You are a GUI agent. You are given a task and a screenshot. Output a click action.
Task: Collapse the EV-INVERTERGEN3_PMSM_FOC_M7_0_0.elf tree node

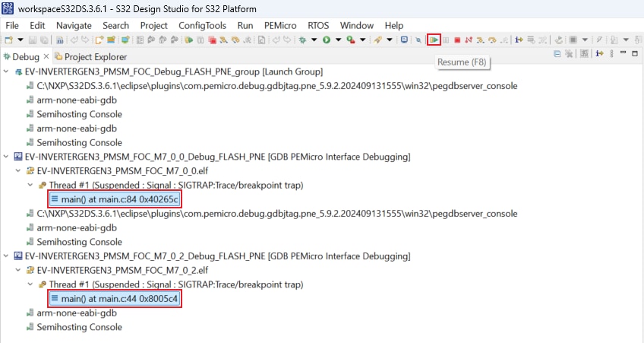tap(18, 171)
